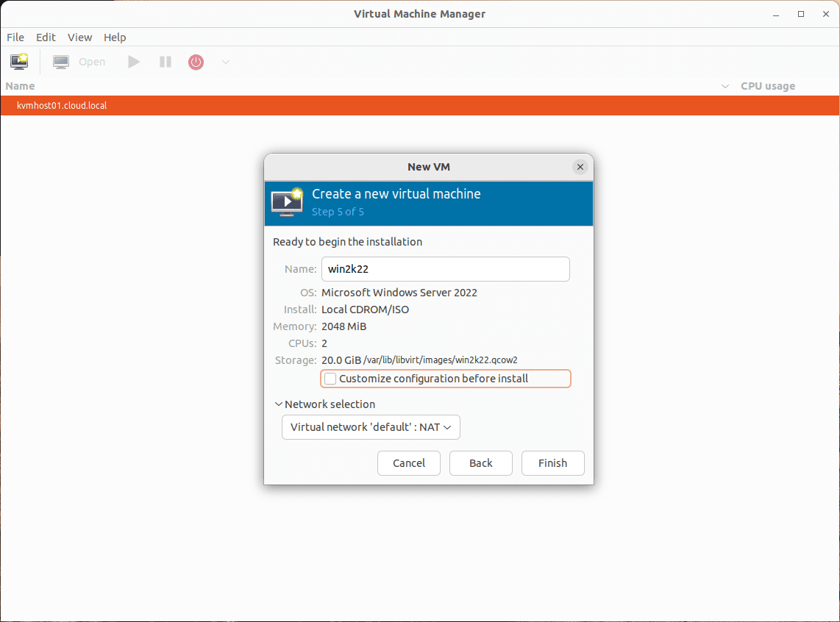840x622 pixels.
Task: Open the Help menu
Action: point(115,37)
